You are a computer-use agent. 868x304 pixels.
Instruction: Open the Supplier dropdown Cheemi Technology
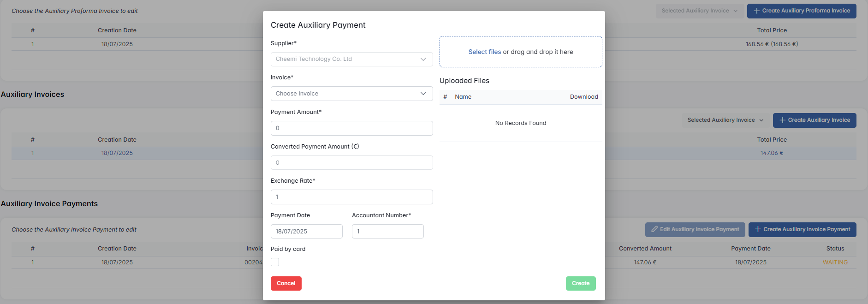pyautogui.click(x=346, y=59)
